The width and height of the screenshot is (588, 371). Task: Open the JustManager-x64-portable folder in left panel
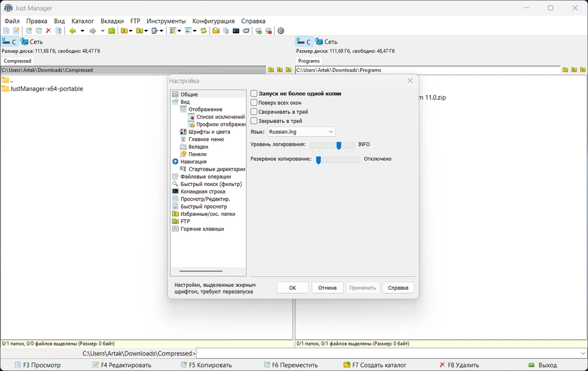click(x=43, y=89)
